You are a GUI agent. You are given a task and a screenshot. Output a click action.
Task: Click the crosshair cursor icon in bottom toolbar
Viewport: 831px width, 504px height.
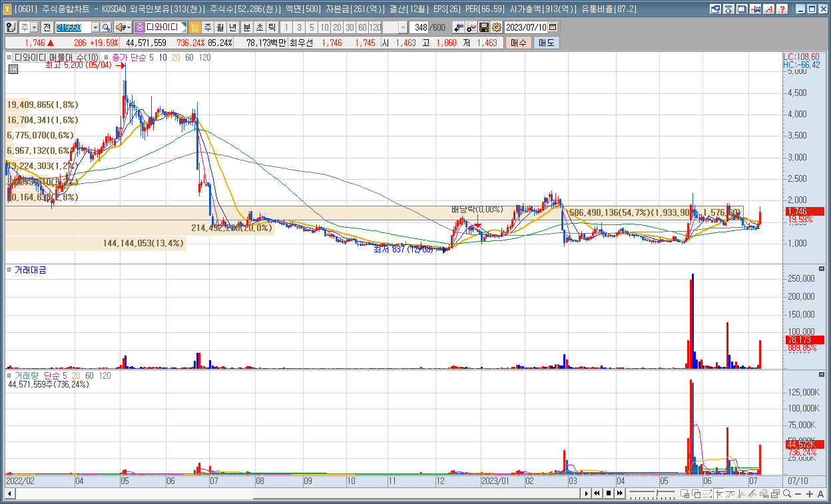click(x=719, y=493)
